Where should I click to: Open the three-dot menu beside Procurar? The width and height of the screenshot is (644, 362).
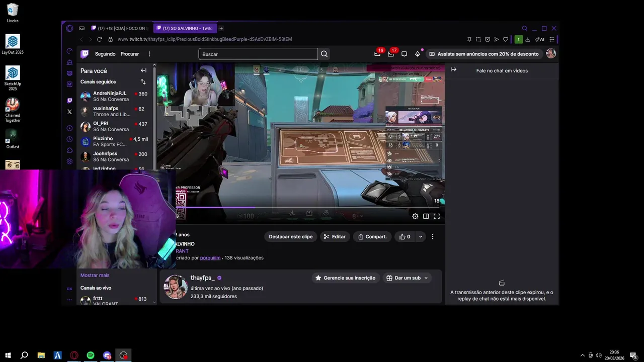(x=149, y=54)
